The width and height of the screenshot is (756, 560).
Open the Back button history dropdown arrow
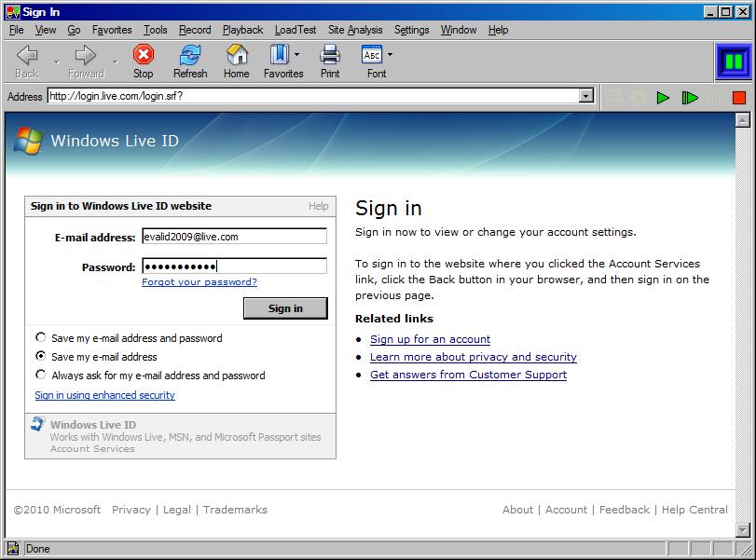57,62
